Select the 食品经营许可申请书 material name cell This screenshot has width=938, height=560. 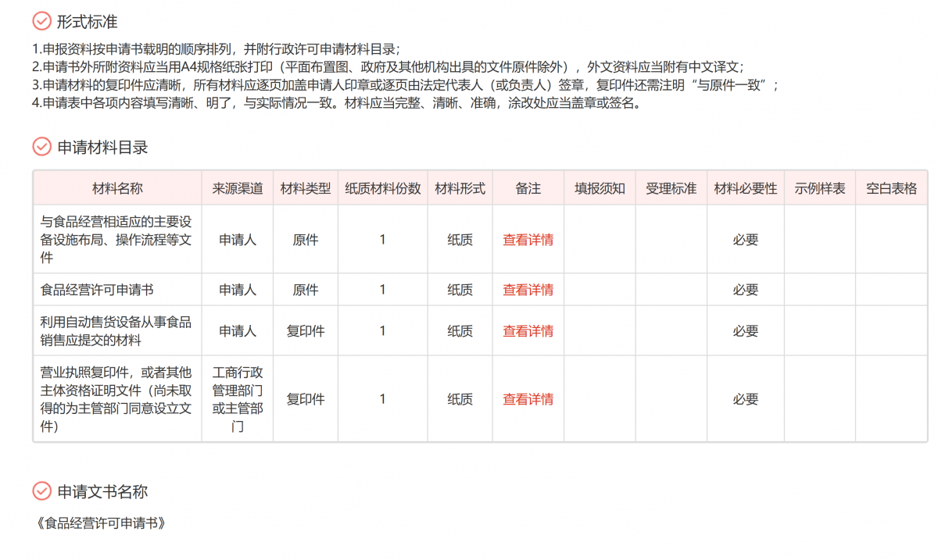97,290
